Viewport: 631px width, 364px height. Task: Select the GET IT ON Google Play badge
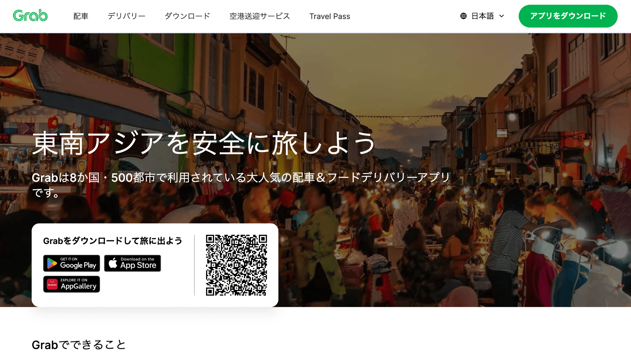[71, 263]
